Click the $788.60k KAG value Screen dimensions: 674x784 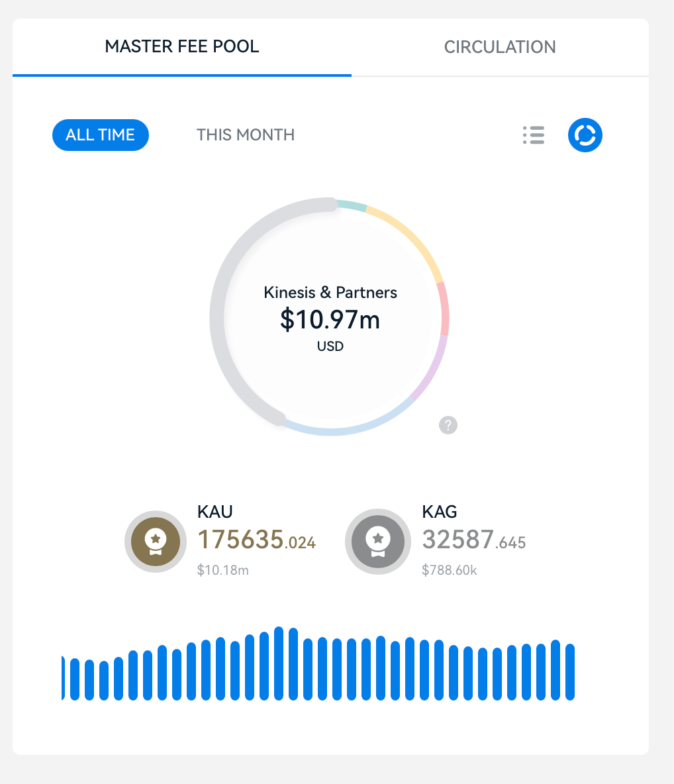pyautogui.click(x=449, y=570)
